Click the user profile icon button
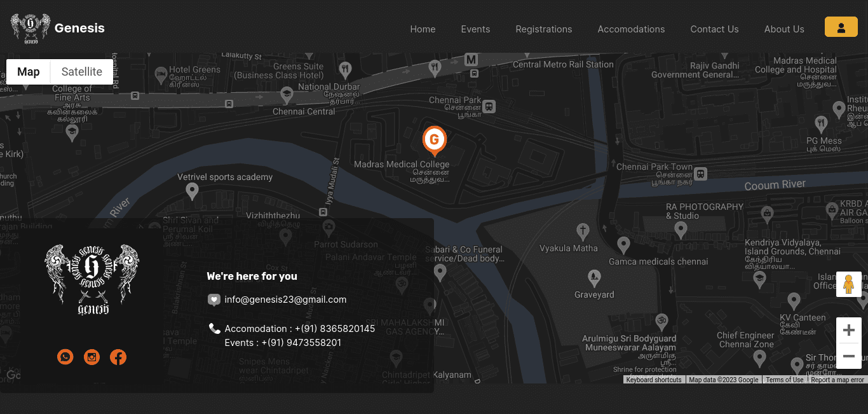 click(x=841, y=27)
